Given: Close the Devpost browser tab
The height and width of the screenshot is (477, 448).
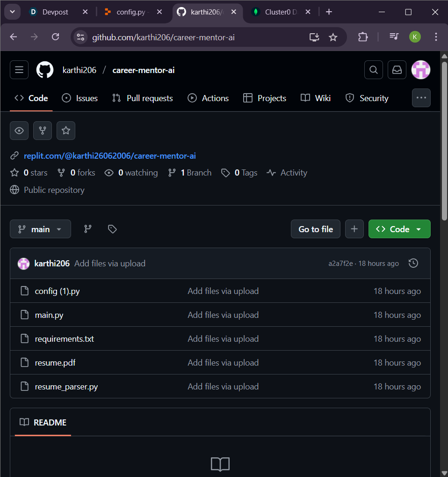Looking at the screenshot, I should click(x=85, y=12).
